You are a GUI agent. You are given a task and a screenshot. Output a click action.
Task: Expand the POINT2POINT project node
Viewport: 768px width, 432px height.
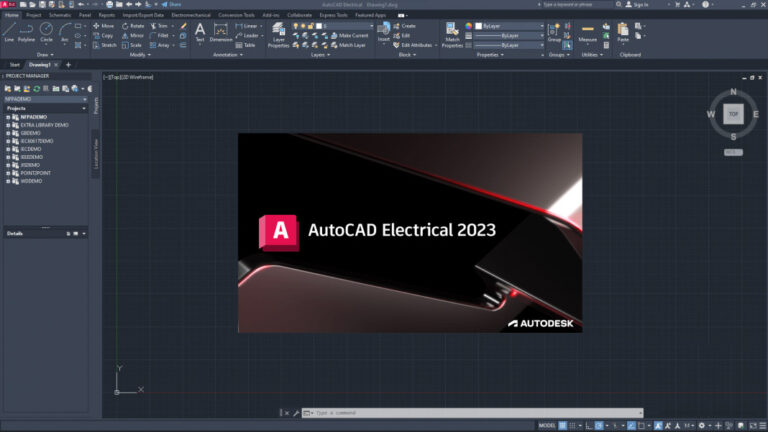[8, 173]
